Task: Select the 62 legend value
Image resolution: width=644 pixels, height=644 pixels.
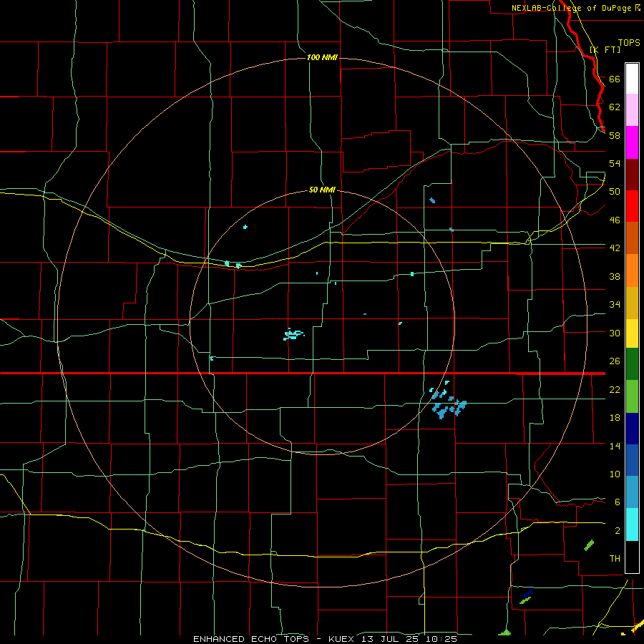Action: pos(615,107)
